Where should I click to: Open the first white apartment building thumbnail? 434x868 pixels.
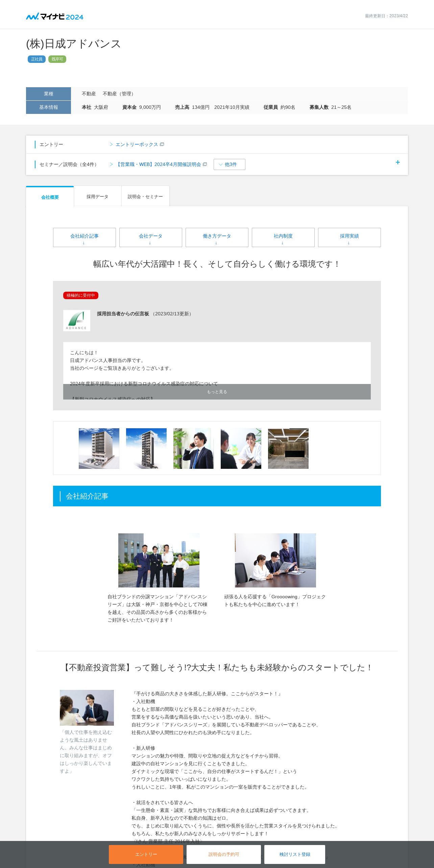click(99, 449)
